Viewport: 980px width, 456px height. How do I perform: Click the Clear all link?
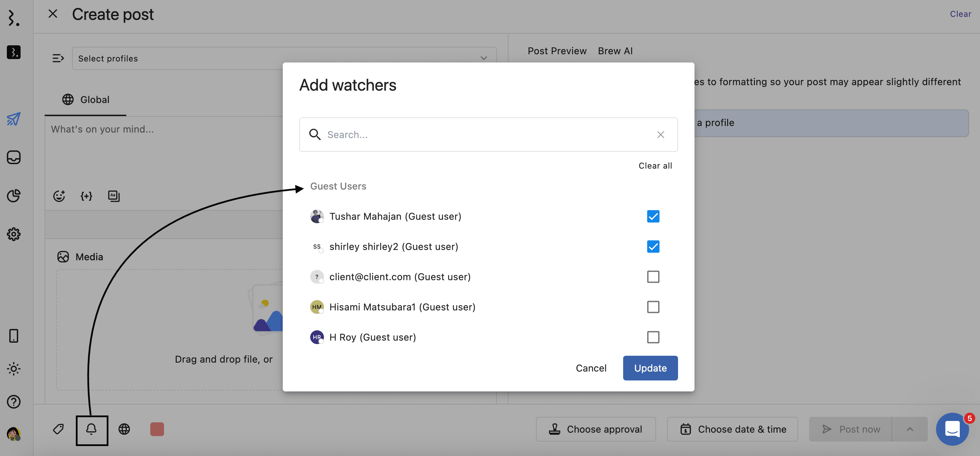[x=655, y=166]
